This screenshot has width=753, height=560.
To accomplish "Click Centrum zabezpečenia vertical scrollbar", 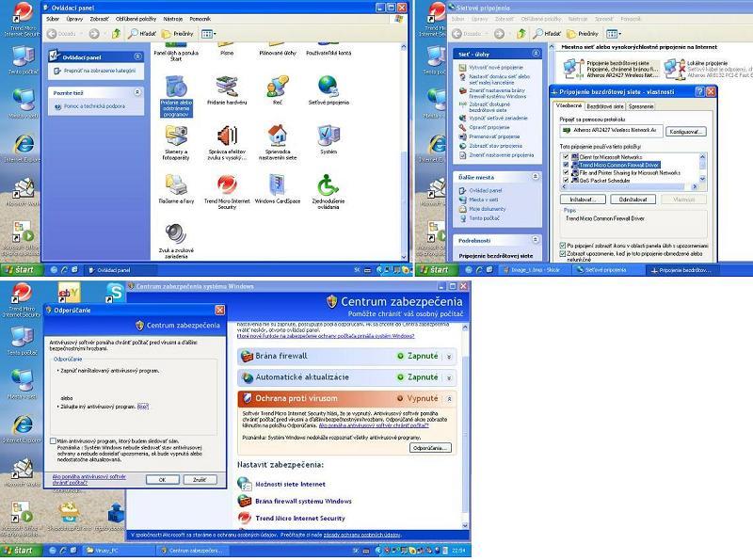I will click(464, 426).
